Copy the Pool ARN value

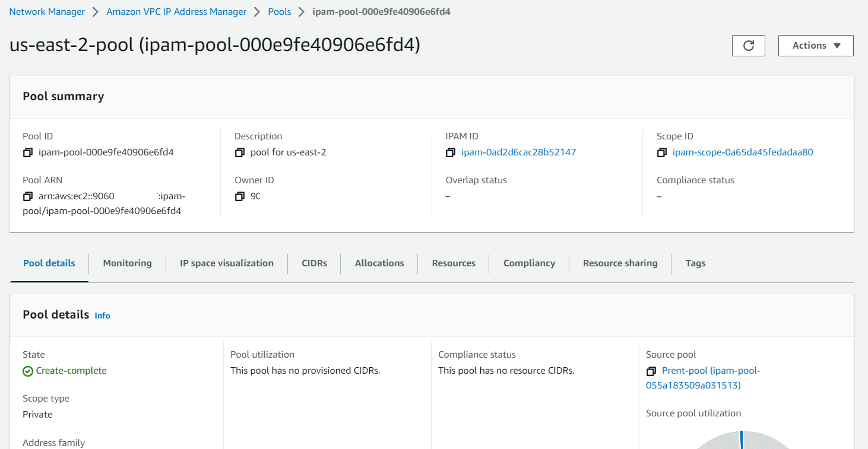pos(28,196)
